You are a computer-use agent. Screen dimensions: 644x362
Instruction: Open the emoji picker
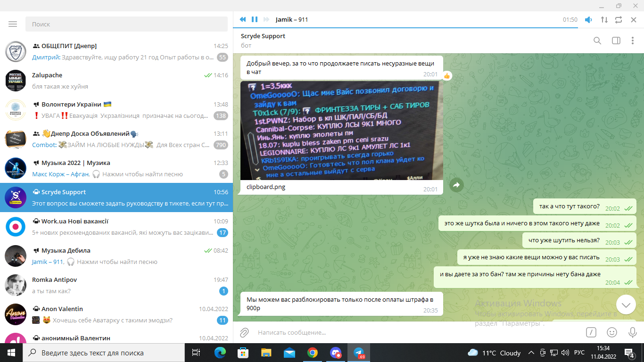(612, 332)
